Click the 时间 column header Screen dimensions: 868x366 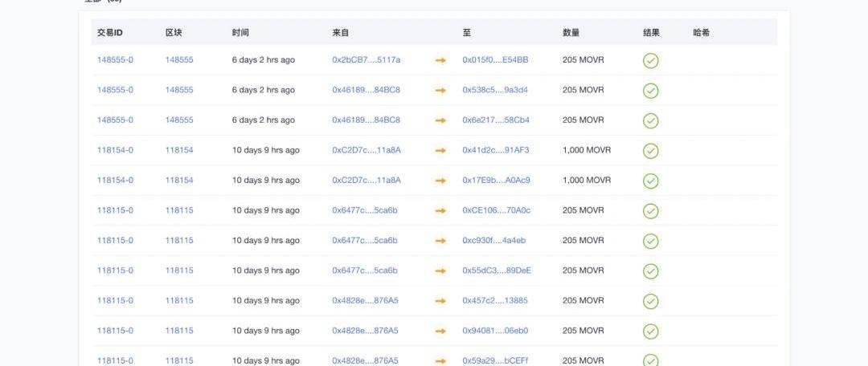pyautogui.click(x=240, y=33)
